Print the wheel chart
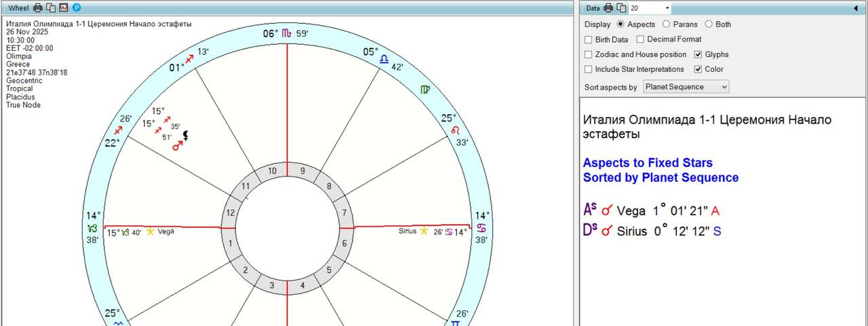 (38, 7)
